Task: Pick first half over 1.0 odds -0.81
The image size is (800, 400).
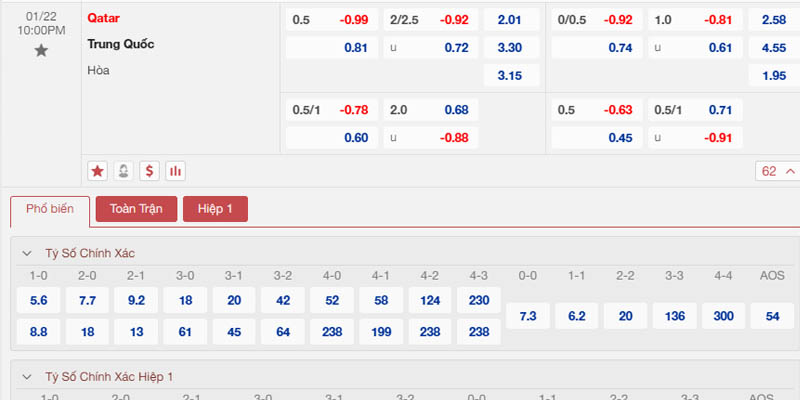Action: tap(695, 20)
